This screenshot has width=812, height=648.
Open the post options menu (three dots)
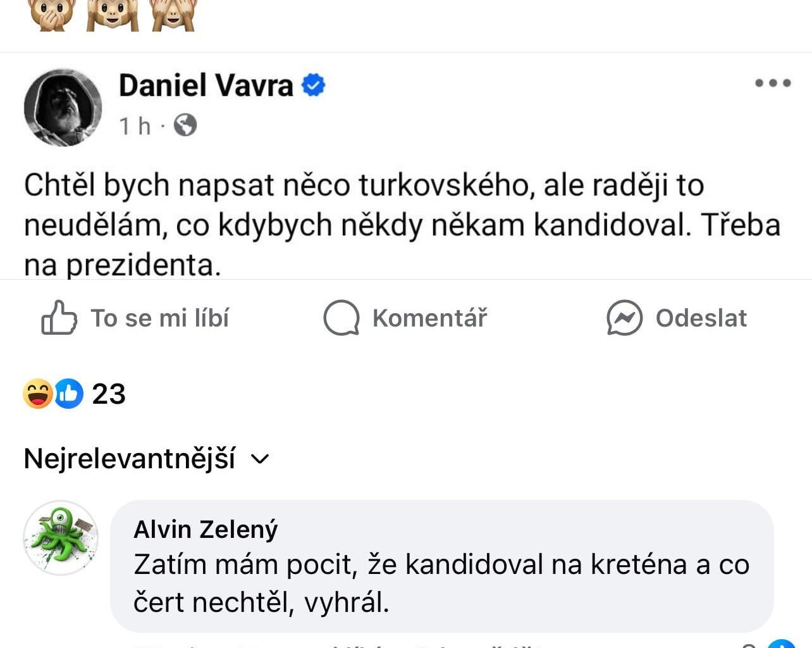773,82
